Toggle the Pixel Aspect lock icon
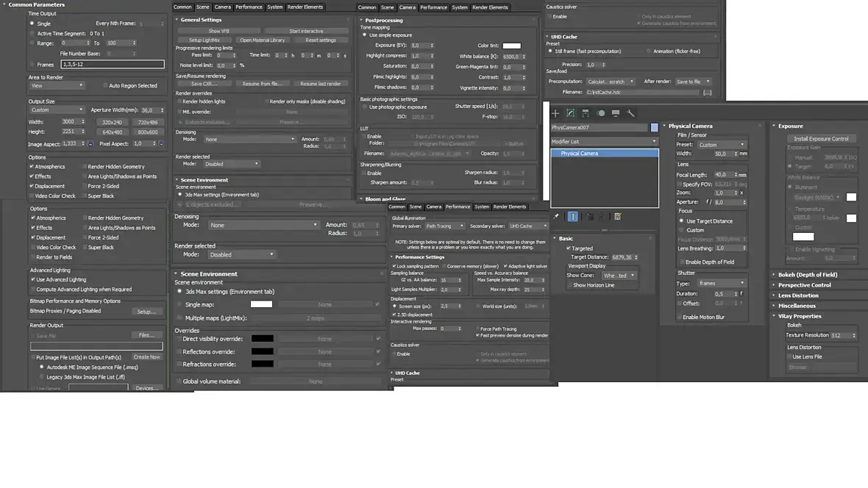Image resolution: width=868 pixels, height=488 pixels. tap(161, 143)
